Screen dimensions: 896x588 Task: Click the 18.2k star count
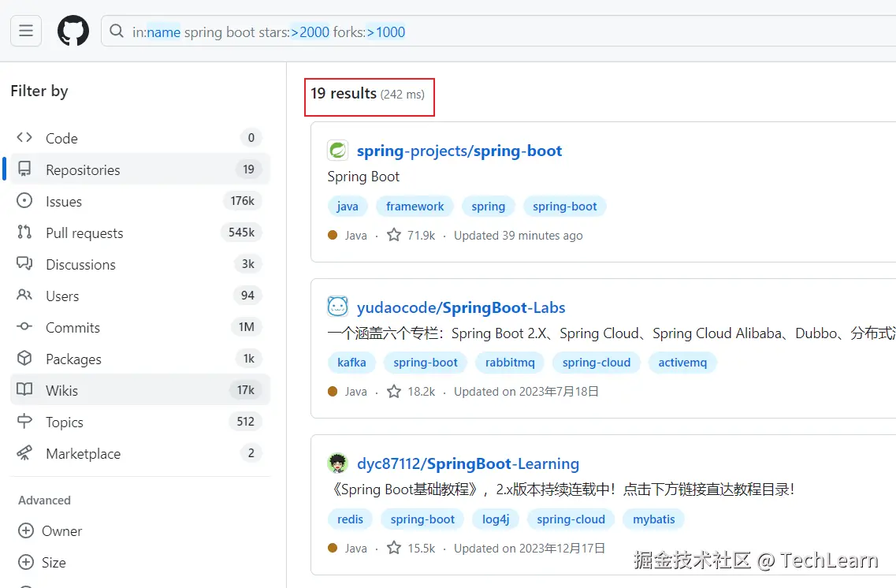click(421, 392)
